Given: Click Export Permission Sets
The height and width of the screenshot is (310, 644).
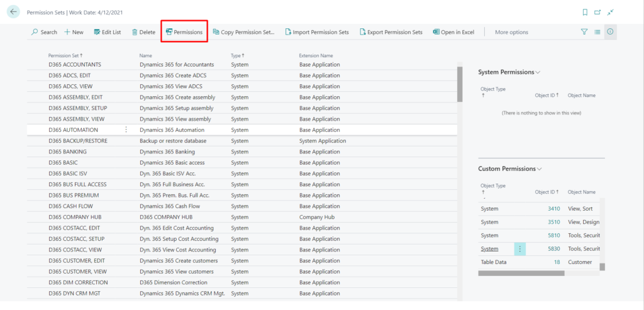Looking at the screenshot, I should (x=391, y=32).
